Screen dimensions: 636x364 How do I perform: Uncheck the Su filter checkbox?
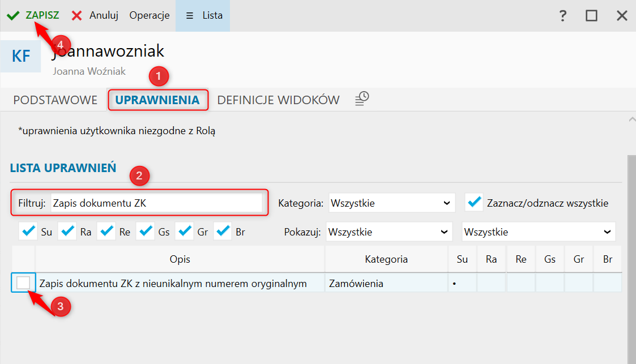(x=28, y=232)
